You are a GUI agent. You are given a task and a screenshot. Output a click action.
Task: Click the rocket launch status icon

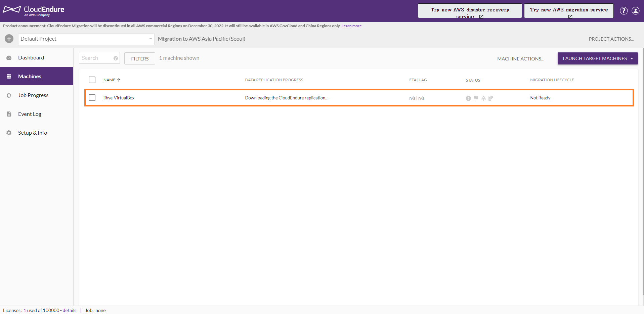(x=483, y=98)
